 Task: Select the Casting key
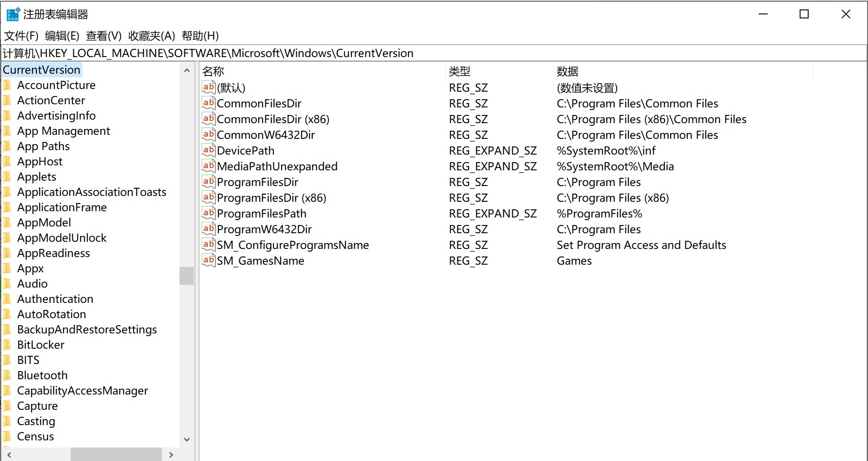[x=36, y=421]
